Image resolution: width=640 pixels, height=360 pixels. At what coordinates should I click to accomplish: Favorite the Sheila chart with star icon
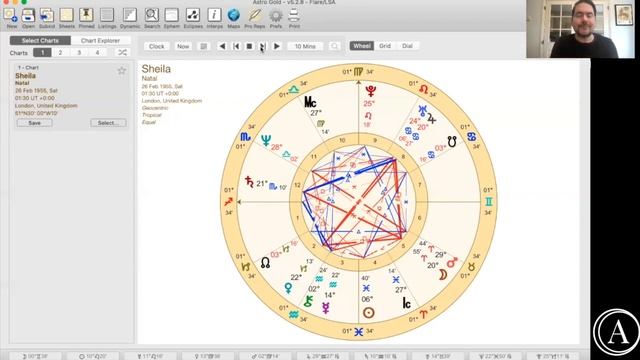122,71
